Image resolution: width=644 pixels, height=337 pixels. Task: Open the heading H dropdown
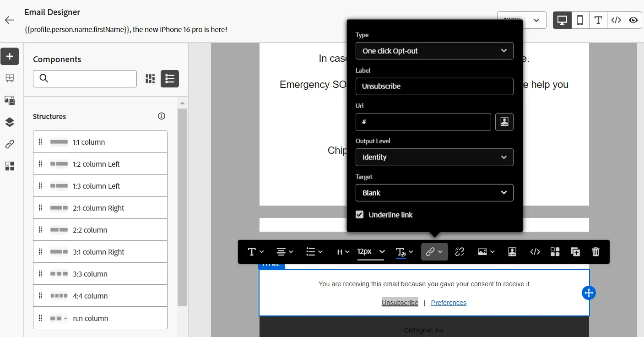click(x=343, y=252)
